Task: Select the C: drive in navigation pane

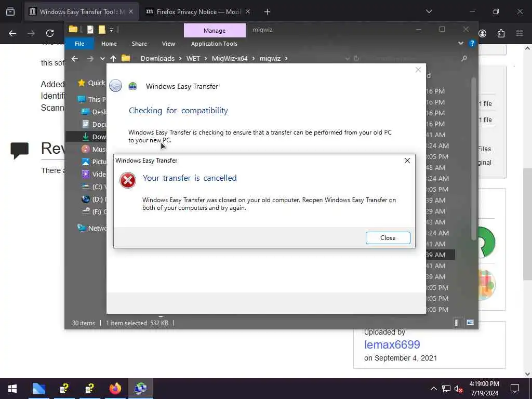Action: click(x=94, y=187)
